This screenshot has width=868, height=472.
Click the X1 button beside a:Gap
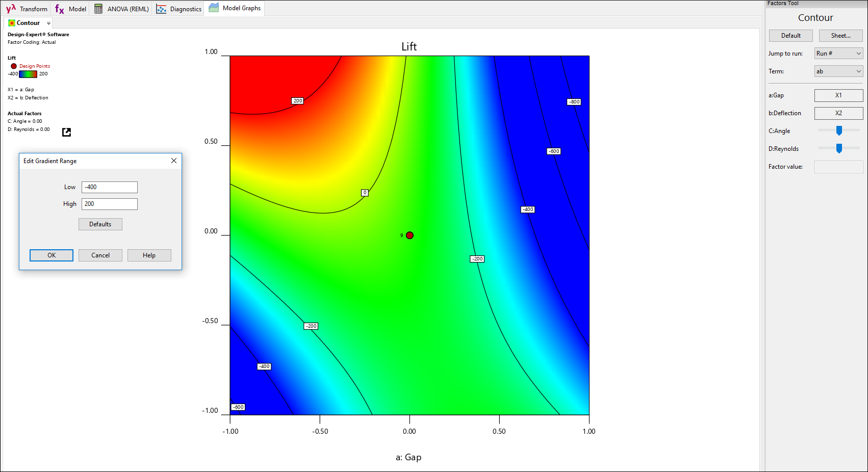(x=838, y=95)
